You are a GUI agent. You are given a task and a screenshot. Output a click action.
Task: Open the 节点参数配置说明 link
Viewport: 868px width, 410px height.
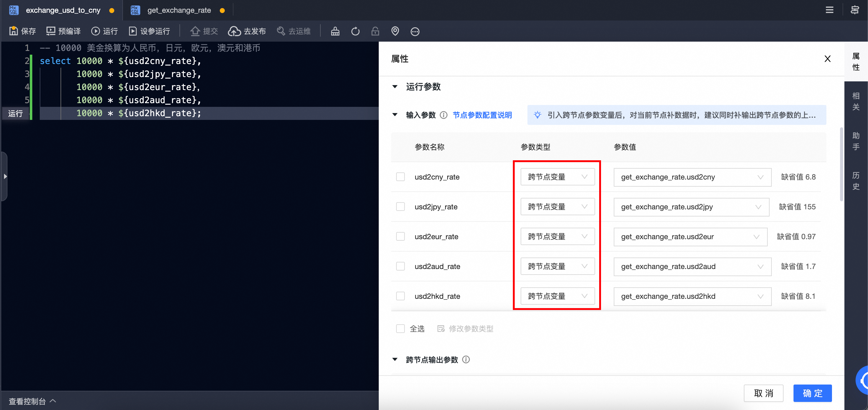pyautogui.click(x=482, y=115)
